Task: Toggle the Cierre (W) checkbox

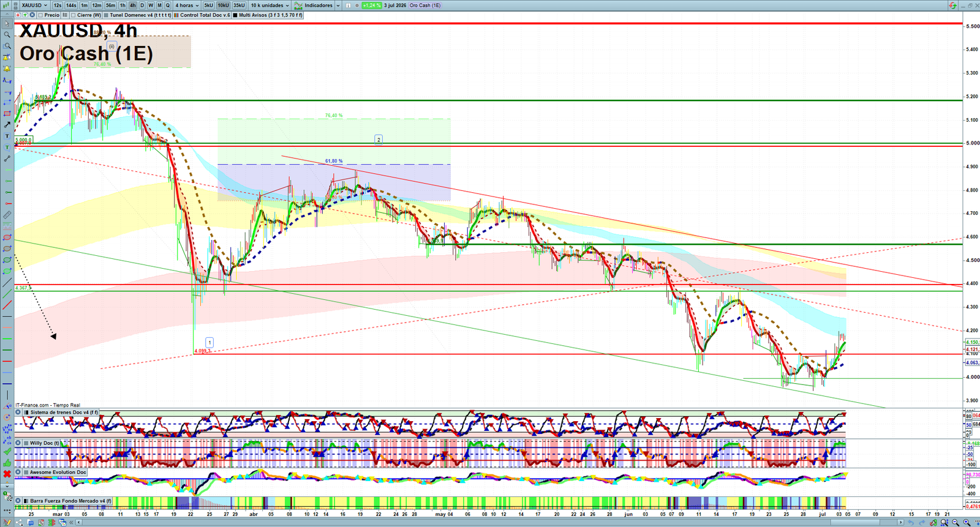Action: point(73,15)
